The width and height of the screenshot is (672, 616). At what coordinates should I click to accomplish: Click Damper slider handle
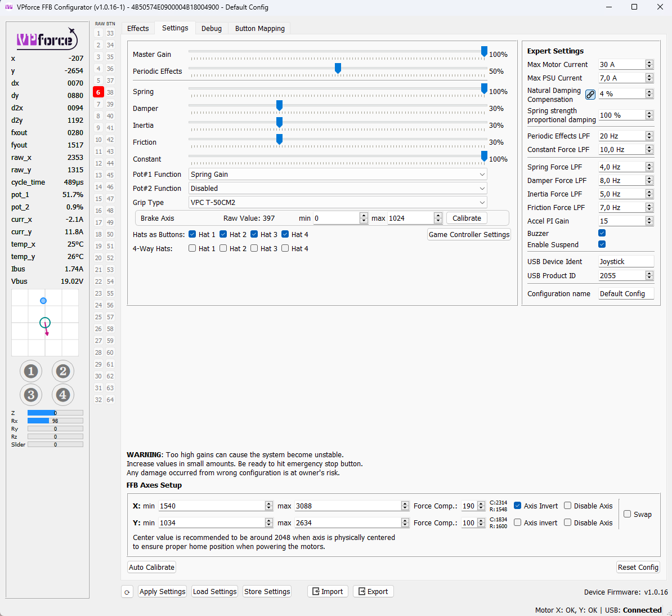point(279,105)
